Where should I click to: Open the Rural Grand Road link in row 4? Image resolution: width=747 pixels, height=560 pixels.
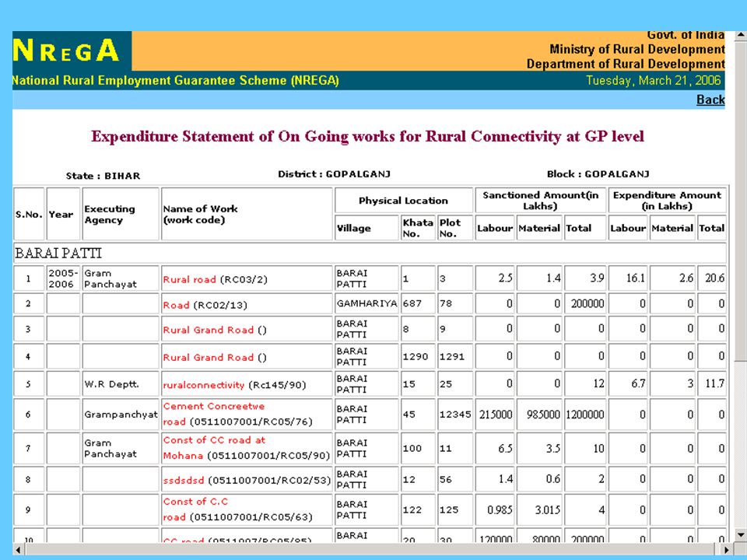click(209, 357)
